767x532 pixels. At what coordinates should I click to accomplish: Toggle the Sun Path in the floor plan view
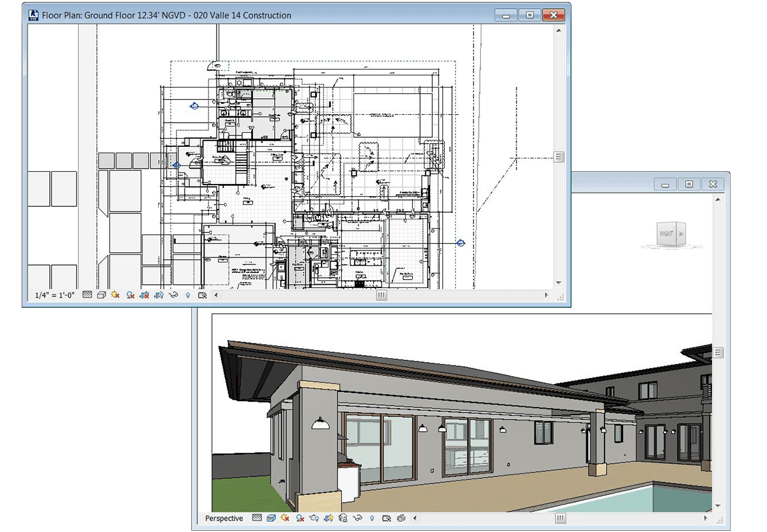coord(115,295)
